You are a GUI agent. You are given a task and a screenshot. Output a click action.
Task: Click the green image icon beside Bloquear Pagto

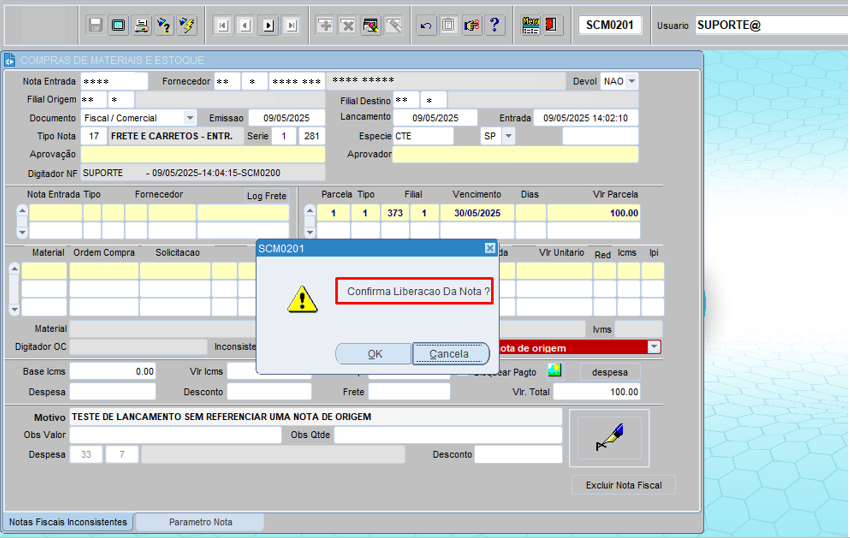(554, 371)
